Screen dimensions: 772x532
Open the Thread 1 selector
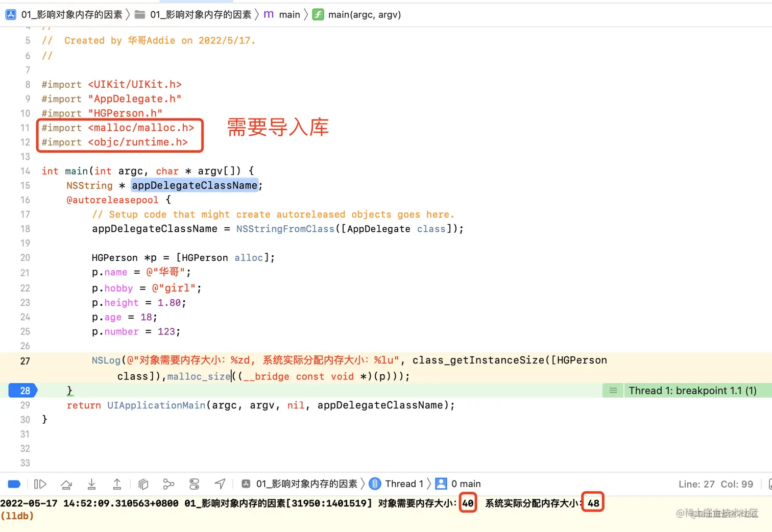397,484
